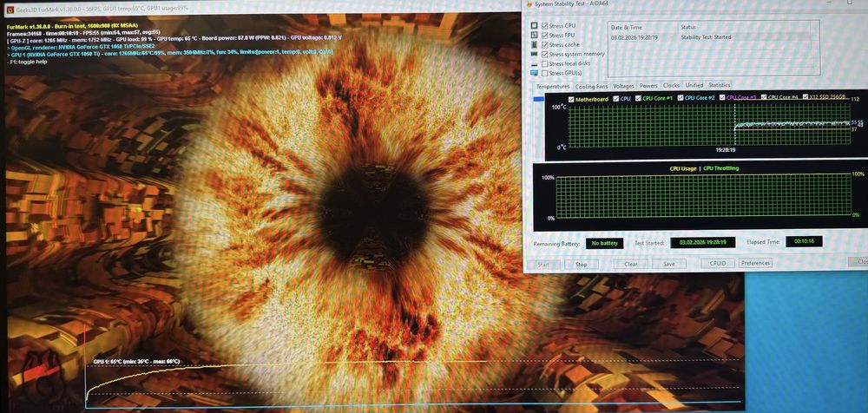Open AIDA64 Preferences
This screenshot has width=868, height=413.
[755, 264]
